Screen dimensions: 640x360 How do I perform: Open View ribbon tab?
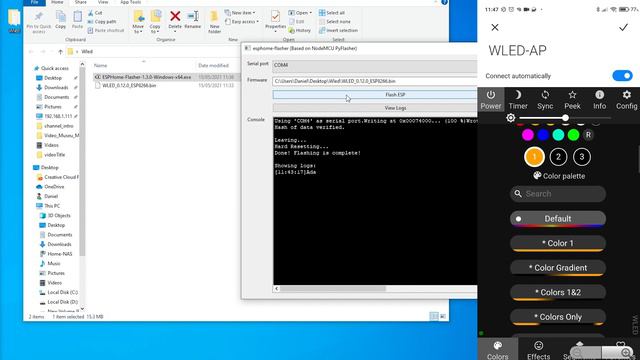[x=103, y=2]
